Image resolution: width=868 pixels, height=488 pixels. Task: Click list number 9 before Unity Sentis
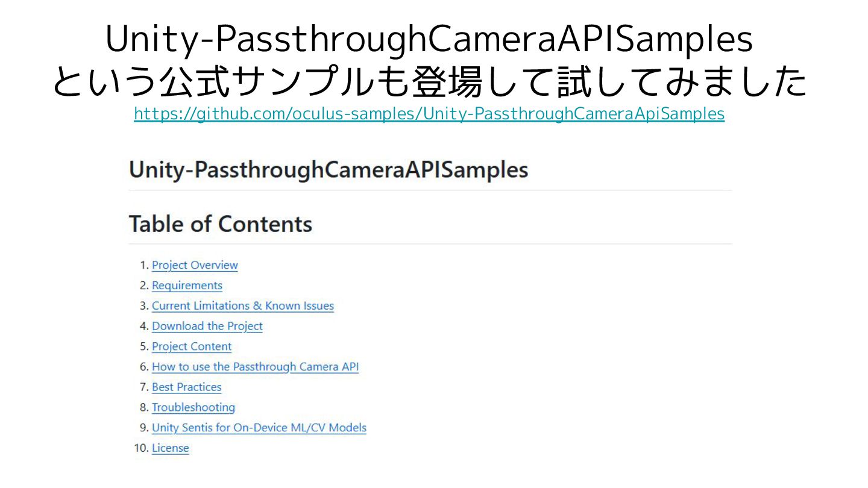[x=143, y=428]
